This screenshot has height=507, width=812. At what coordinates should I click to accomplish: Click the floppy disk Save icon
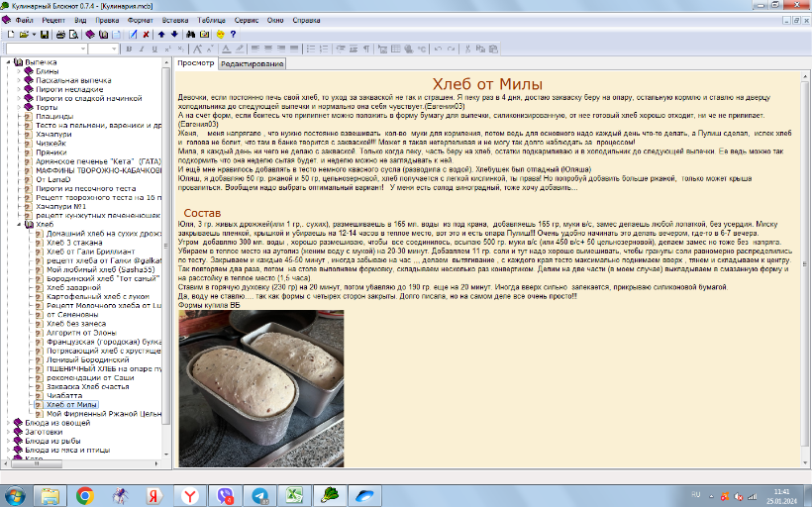click(45, 34)
